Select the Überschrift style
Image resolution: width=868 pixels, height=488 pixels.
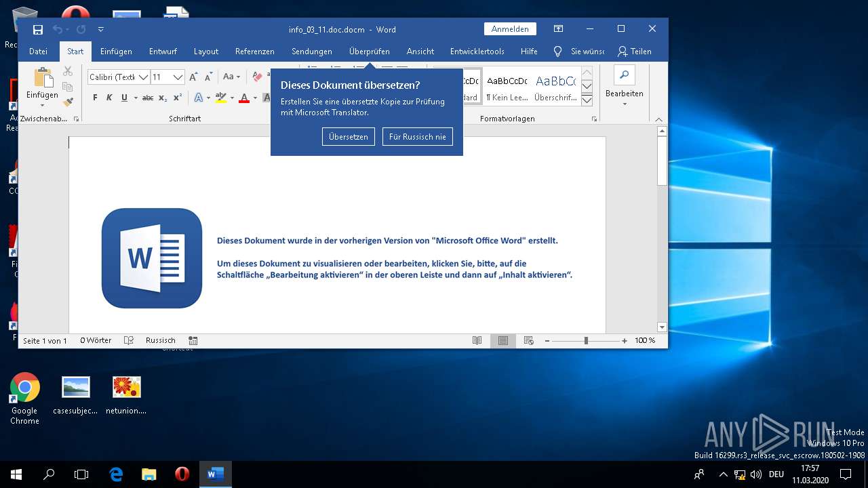click(x=555, y=87)
